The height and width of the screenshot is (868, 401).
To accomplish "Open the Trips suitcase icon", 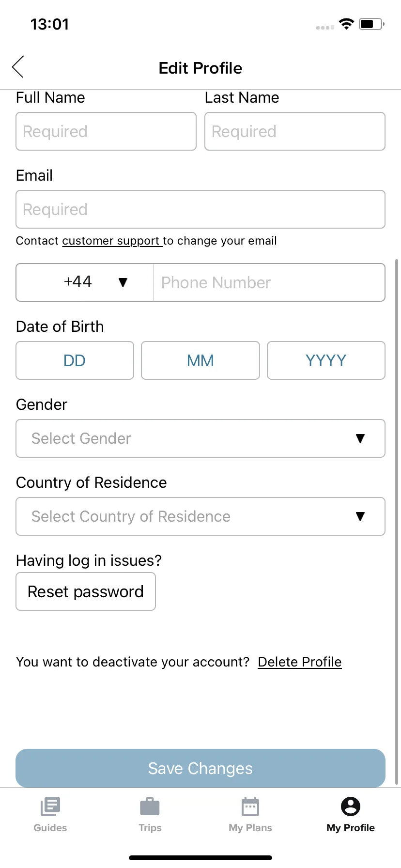I will click(x=150, y=806).
